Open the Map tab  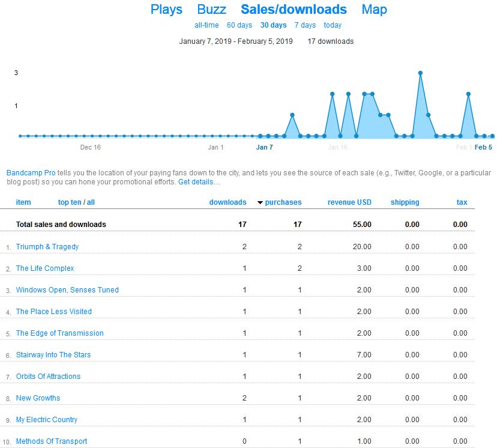[374, 10]
